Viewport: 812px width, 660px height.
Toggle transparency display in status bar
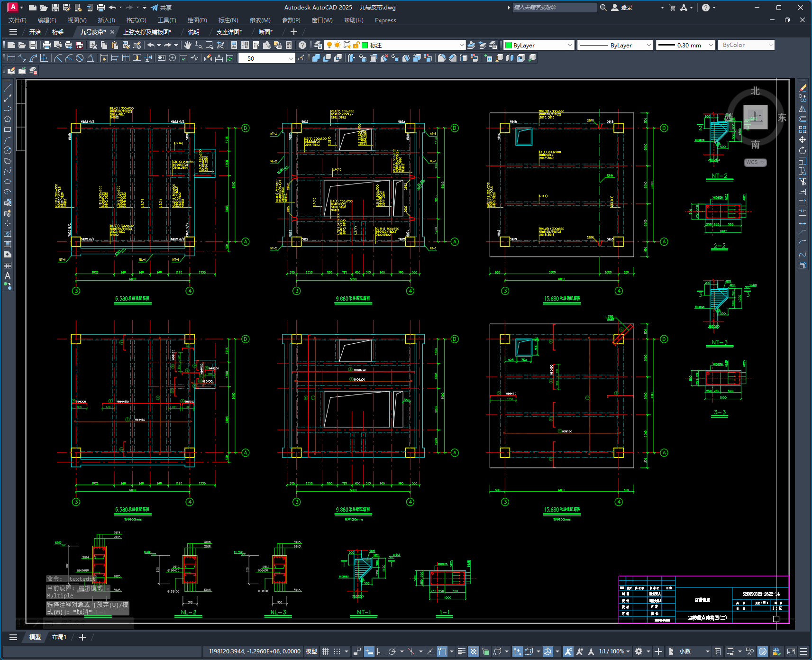(474, 651)
